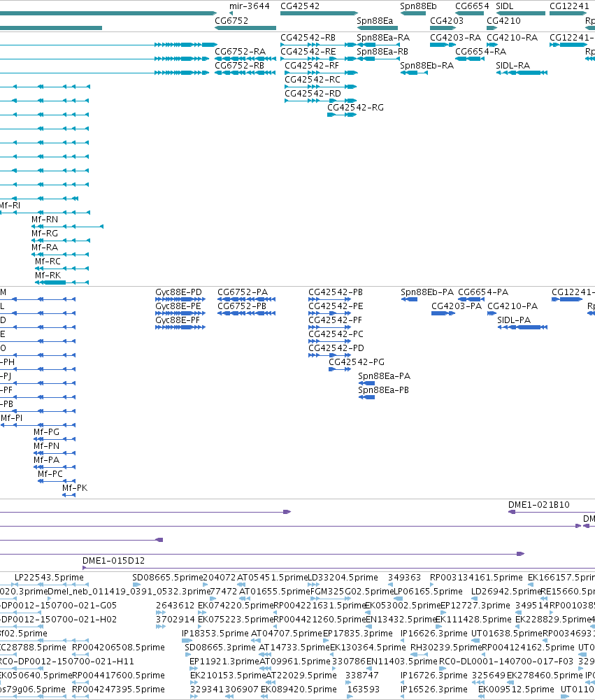Select the mir-3644 gene label
Viewport: 595px width, 700px height.
click(249, 6)
